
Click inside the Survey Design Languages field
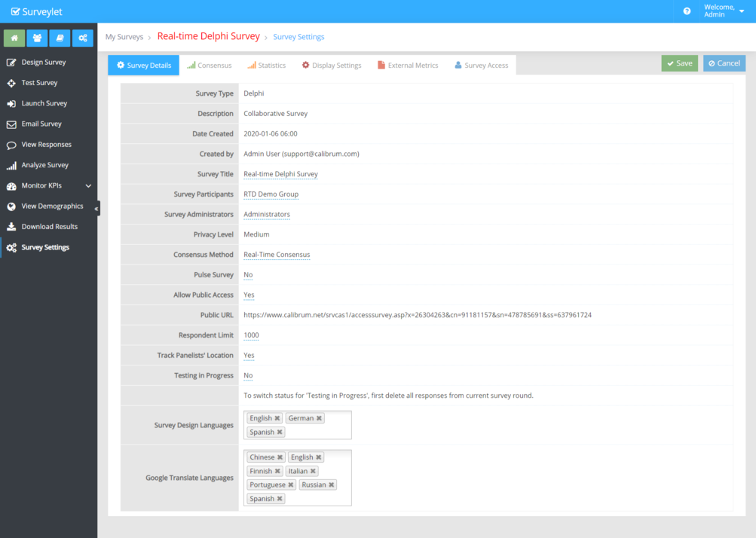tap(317, 432)
